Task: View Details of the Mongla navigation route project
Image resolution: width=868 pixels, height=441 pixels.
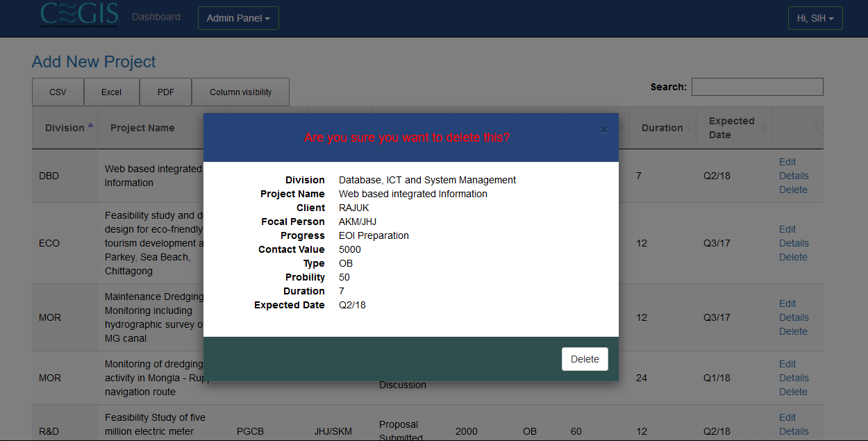Action: click(x=794, y=378)
